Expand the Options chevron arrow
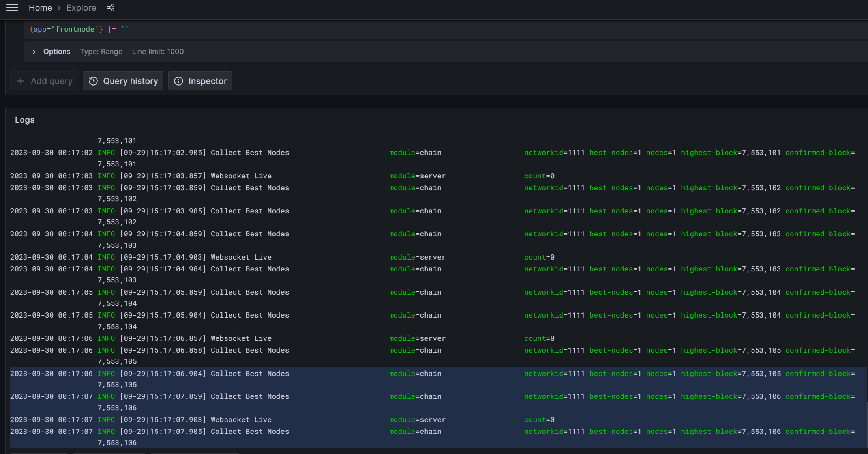868x454 pixels. click(34, 52)
